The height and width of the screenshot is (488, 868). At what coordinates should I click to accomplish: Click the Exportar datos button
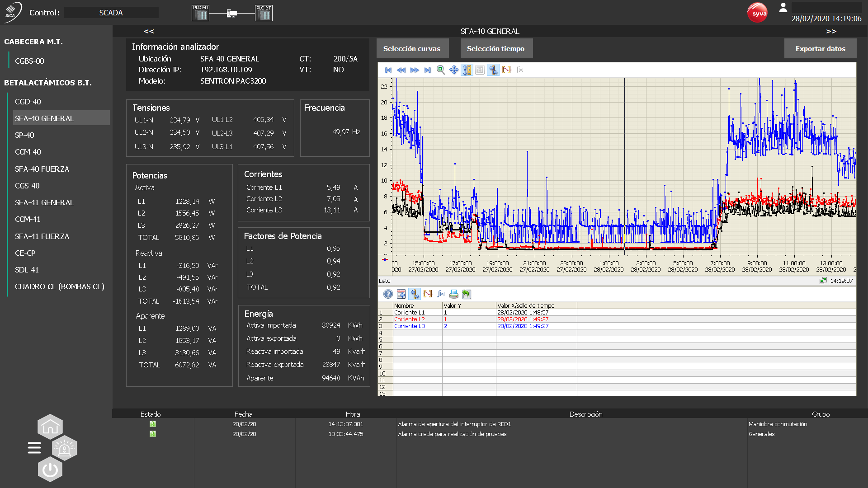coord(820,48)
